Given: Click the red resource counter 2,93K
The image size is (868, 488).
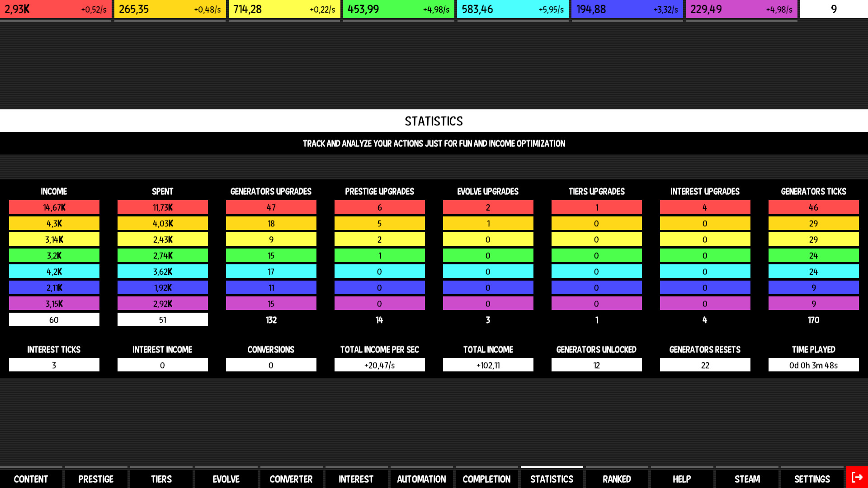Looking at the screenshot, I should pos(56,9).
